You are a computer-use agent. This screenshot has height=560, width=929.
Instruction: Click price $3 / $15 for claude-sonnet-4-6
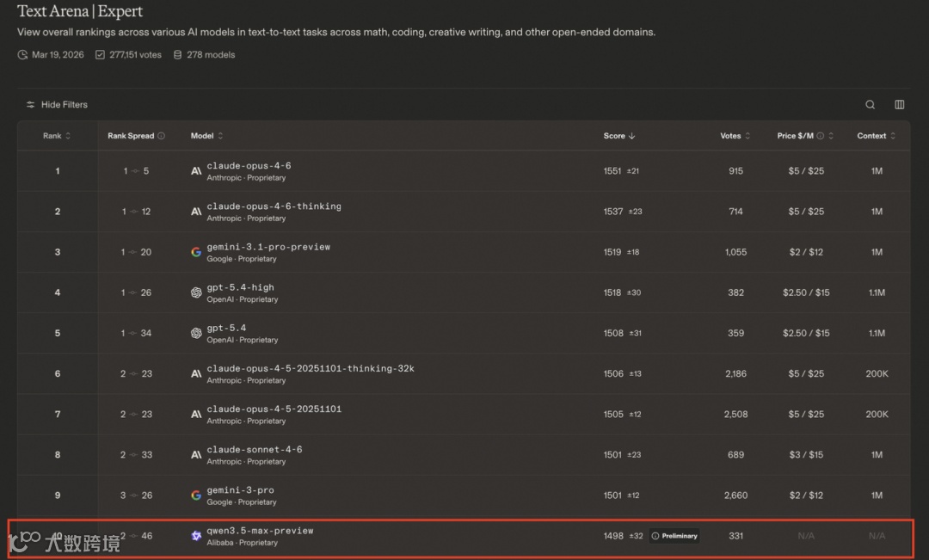[x=806, y=454]
